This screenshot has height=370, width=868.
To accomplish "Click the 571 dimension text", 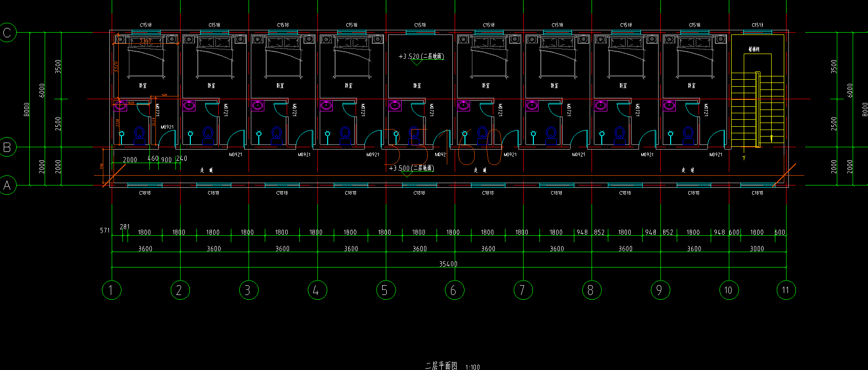I will [x=105, y=230].
